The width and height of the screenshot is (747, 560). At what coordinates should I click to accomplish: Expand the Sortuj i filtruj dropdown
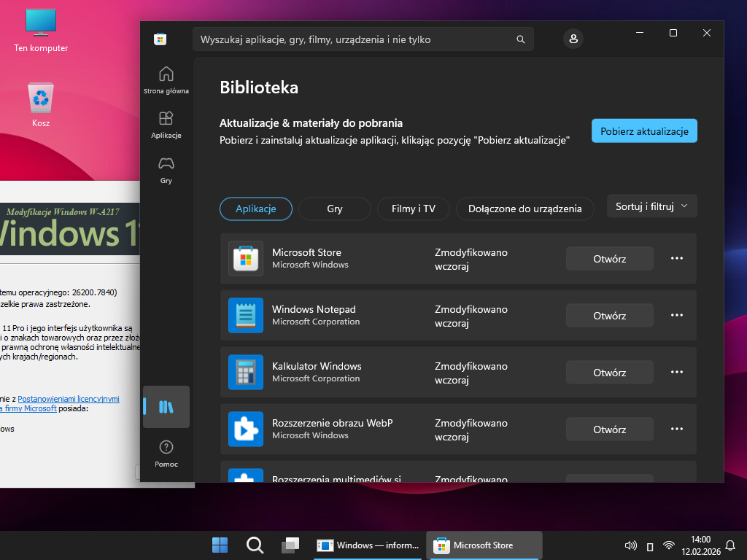tap(651, 206)
